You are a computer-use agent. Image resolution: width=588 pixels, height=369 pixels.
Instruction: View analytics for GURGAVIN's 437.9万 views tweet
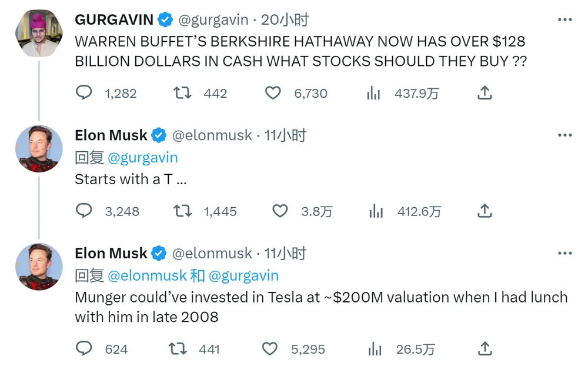tap(373, 93)
